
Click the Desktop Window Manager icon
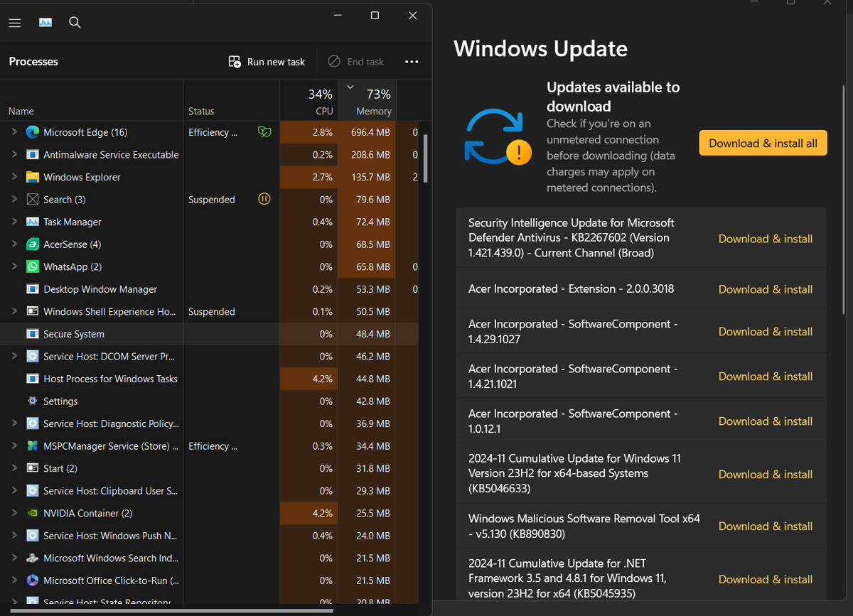[32, 289]
